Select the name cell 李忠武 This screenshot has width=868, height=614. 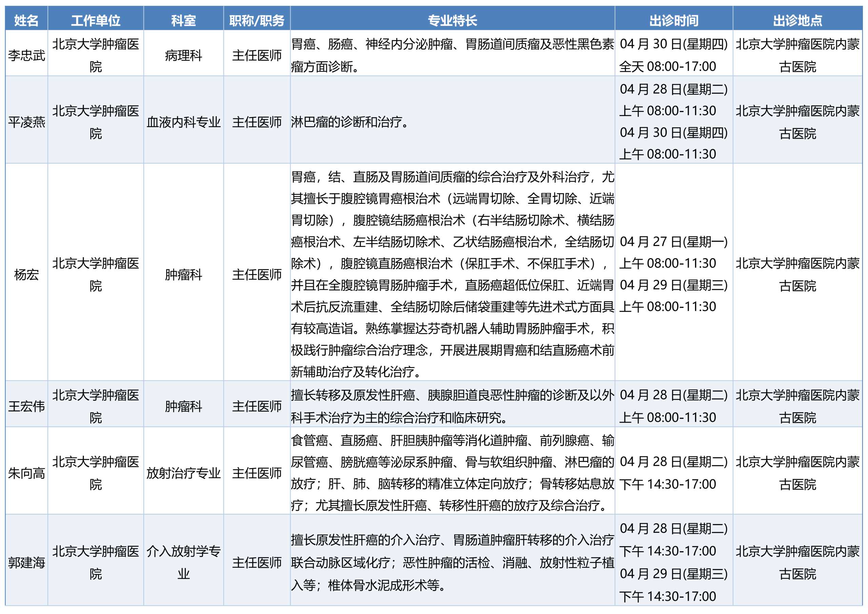(26, 56)
